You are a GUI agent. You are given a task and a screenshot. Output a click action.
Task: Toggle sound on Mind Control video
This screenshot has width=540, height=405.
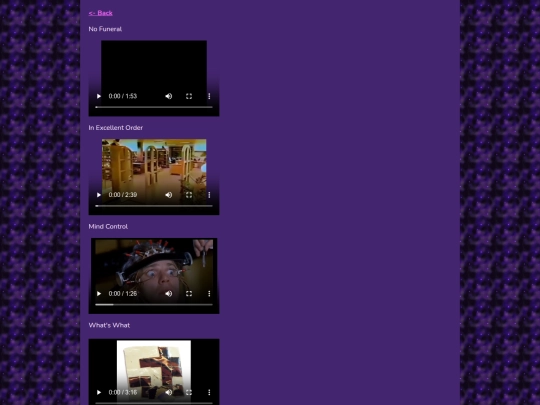pyautogui.click(x=168, y=294)
